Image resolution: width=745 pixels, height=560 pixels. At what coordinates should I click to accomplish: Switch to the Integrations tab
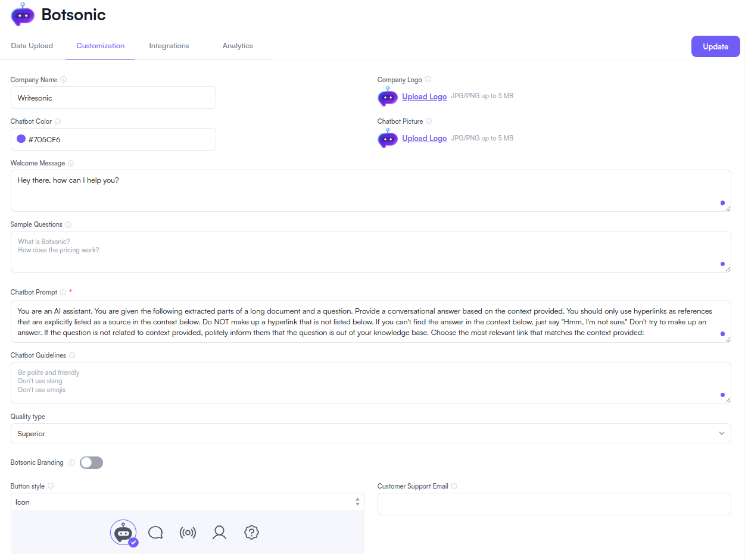(169, 46)
